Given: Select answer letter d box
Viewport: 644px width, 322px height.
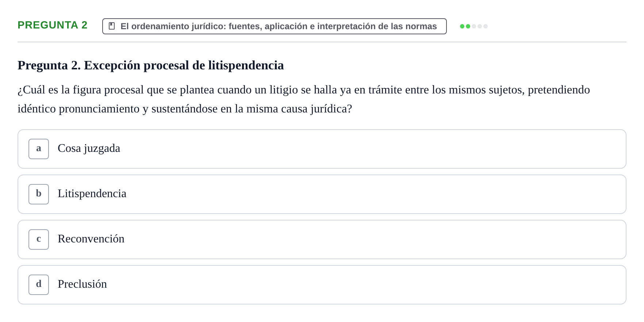Looking at the screenshot, I should tap(39, 285).
